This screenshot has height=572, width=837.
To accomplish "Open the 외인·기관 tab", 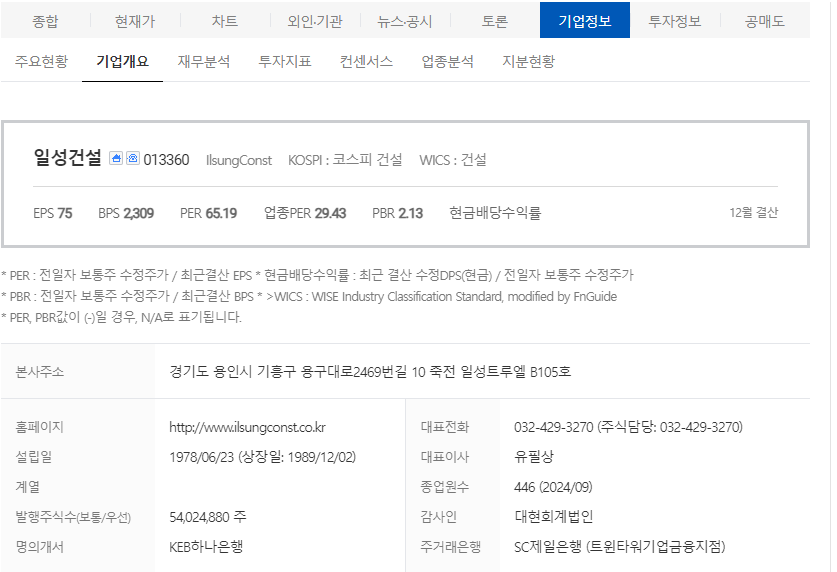I will click(315, 21).
